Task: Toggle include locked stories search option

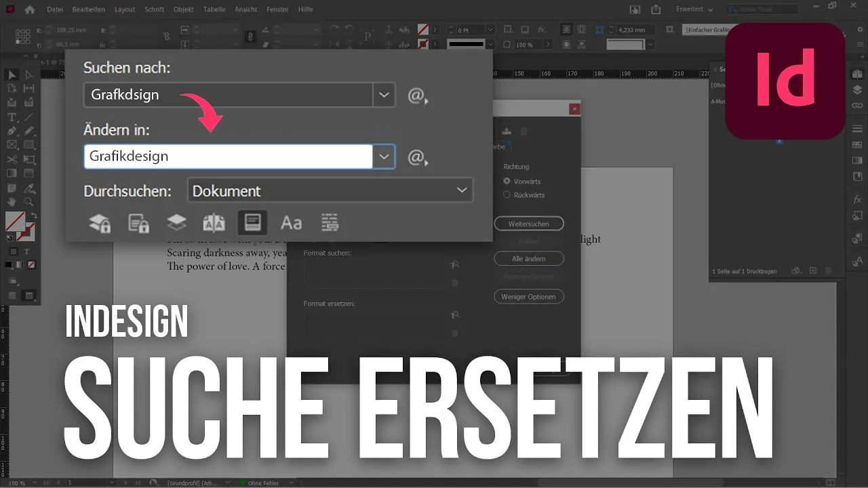Action: pos(138,223)
